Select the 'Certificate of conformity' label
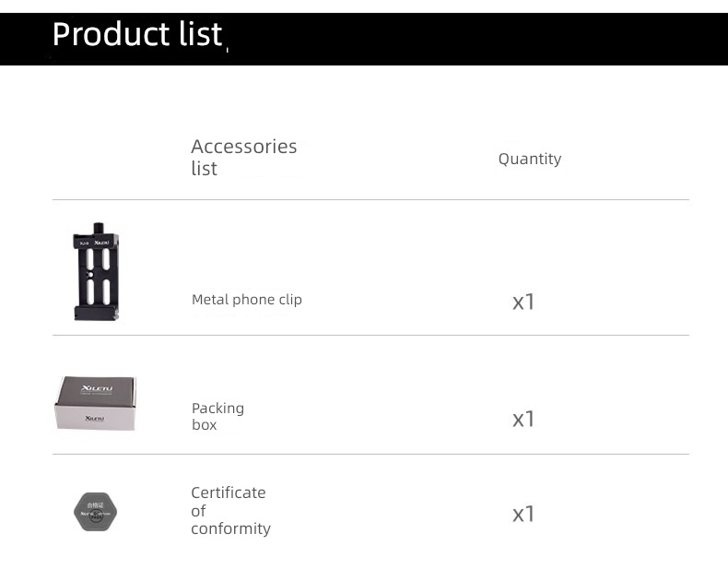 click(230, 510)
